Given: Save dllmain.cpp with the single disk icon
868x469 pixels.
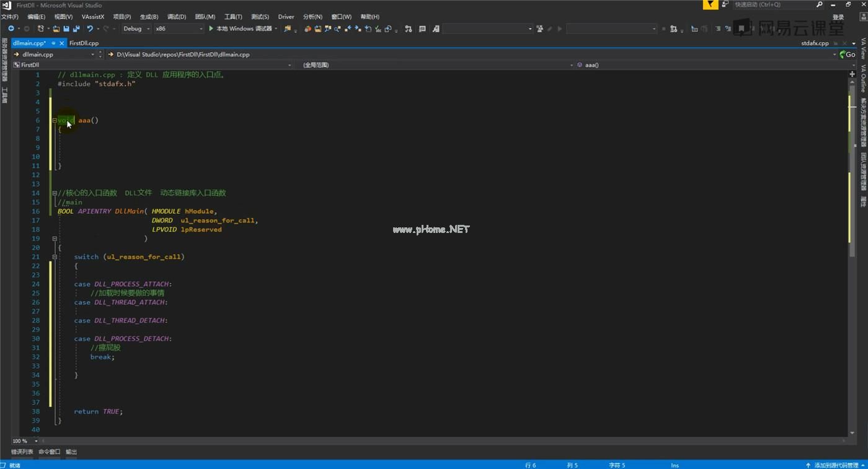Looking at the screenshot, I should point(66,28).
